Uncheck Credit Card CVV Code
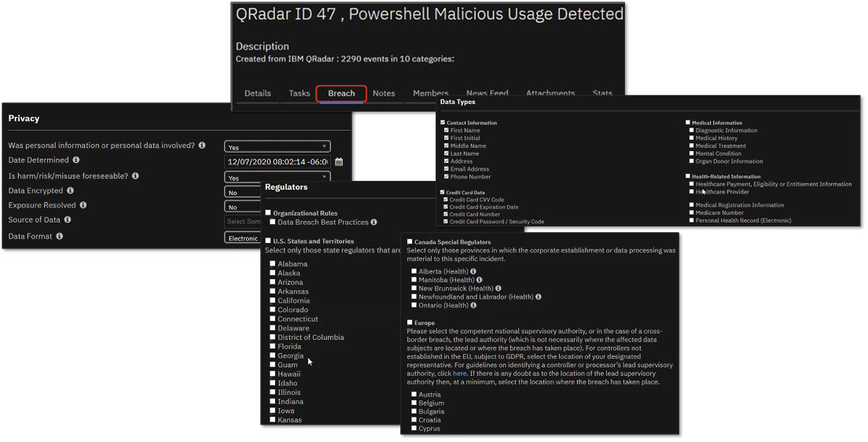 (x=446, y=200)
